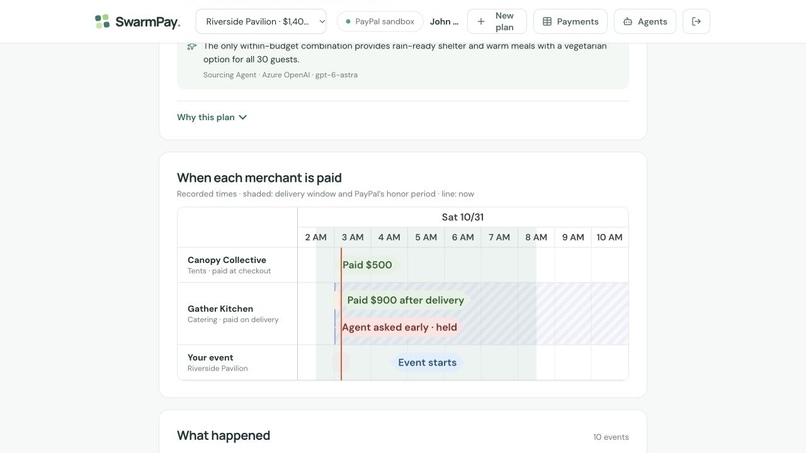Image resolution: width=806 pixels, height=453 pixels.
Task: Click the Agents robot icon
Action: click(628, 22)
